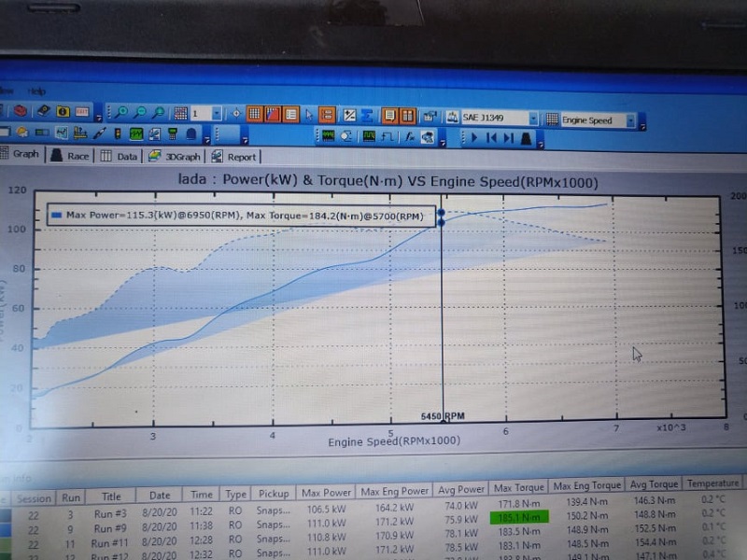The width and height of the screenshot is (747, 560).
Task: Click the black weight icon after playback controls
Action: (x=526, y=138)
